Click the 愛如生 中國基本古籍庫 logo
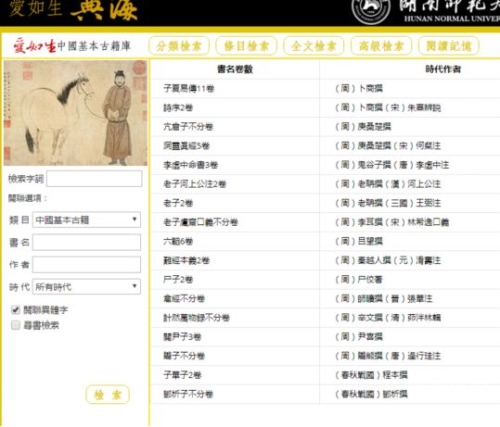 point(72,46)
